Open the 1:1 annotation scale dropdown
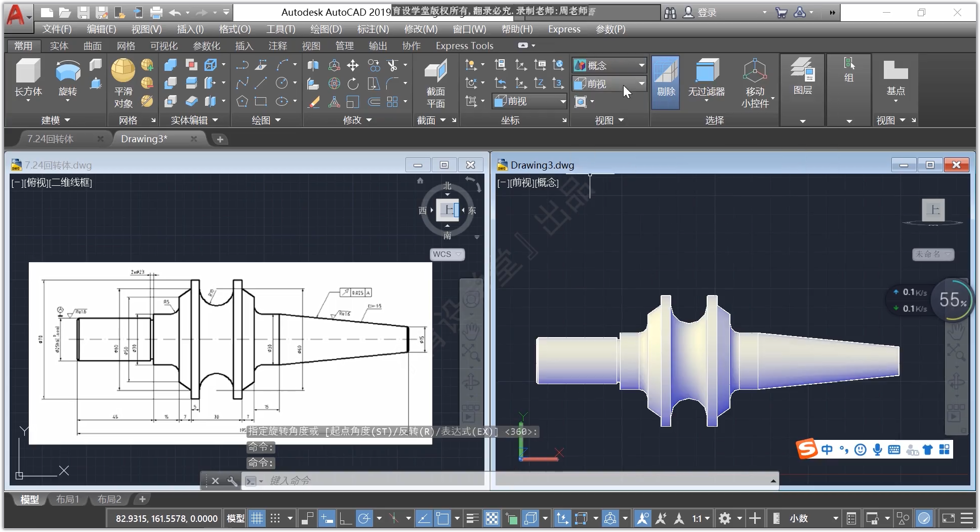 [701, 518]
